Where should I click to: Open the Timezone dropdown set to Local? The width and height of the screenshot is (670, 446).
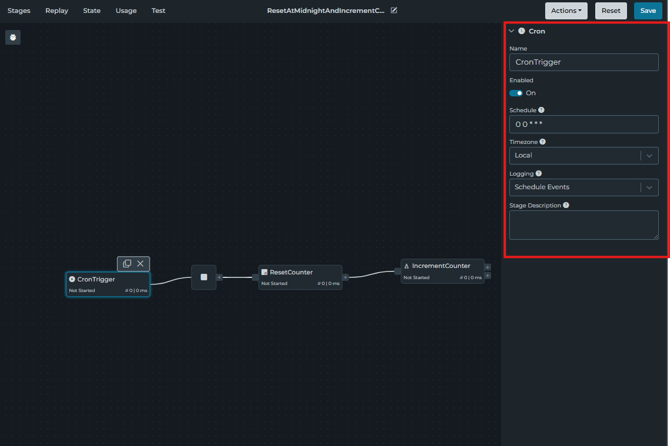[x=584, y=156]
